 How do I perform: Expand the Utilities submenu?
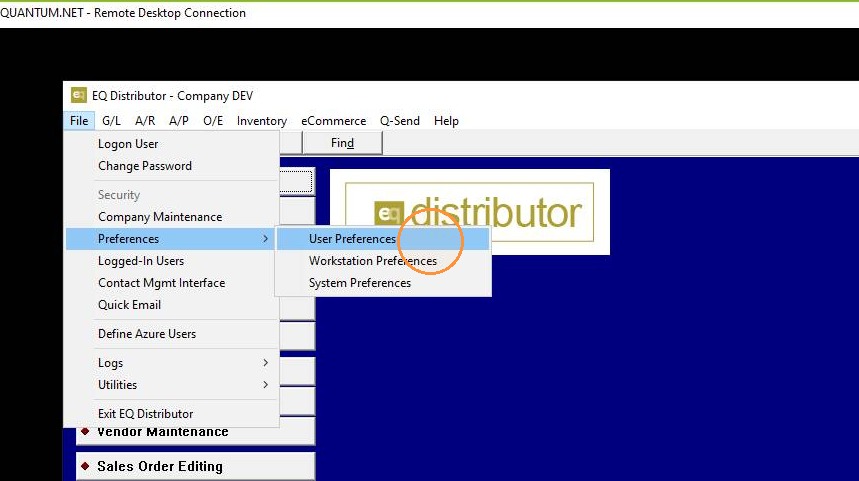tap(171, 385)
